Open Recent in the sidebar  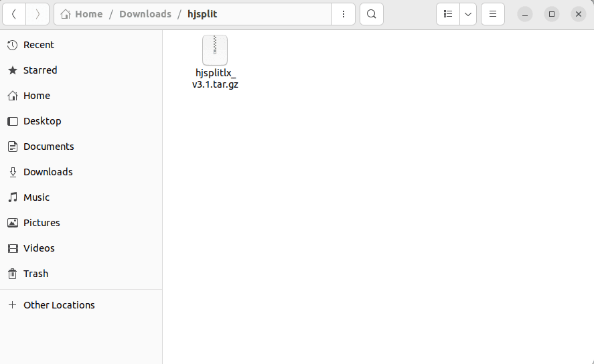coord(81,45)
